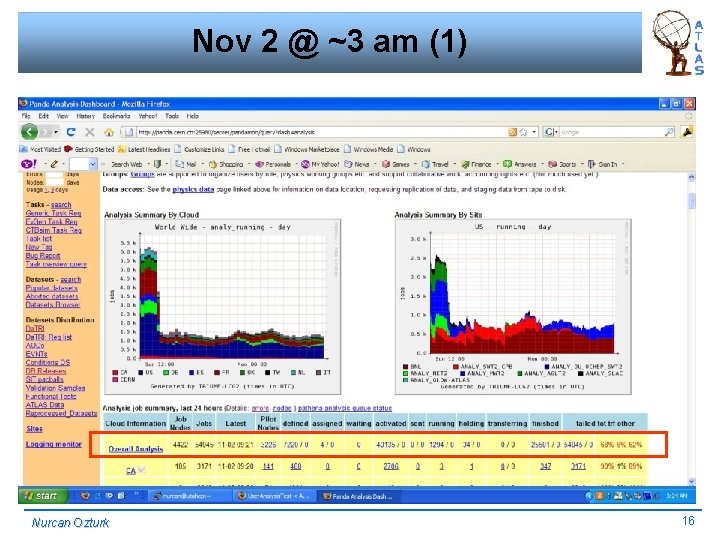720x540 pixels.
Task: Open Overall Analysis row link
Action: point(135,449)
